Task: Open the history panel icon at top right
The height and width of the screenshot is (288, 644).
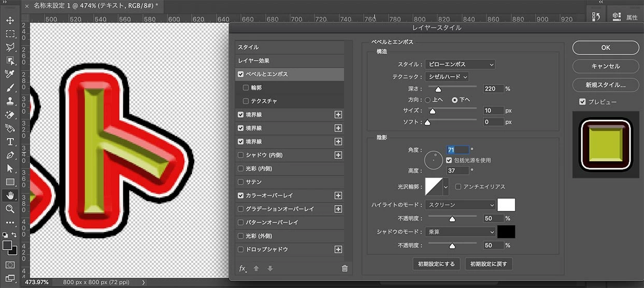Action: coord(596,17)
